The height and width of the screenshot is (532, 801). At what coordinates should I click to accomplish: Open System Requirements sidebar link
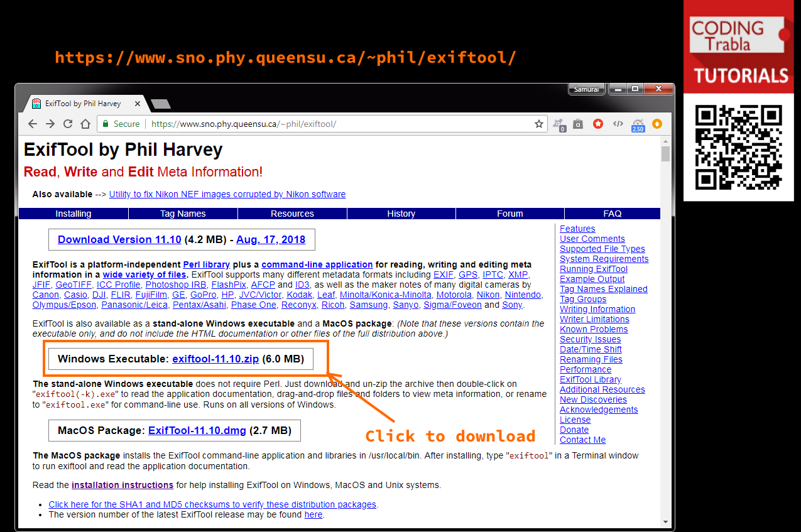click(x=604, y=259)
